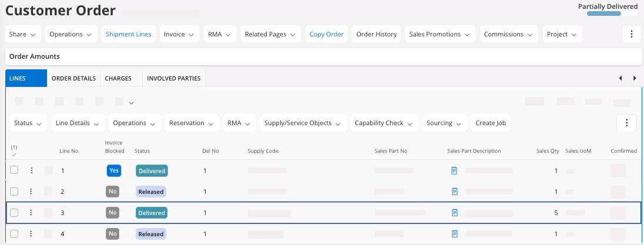Open the three-dot row menu for line 1

(32, 171)
